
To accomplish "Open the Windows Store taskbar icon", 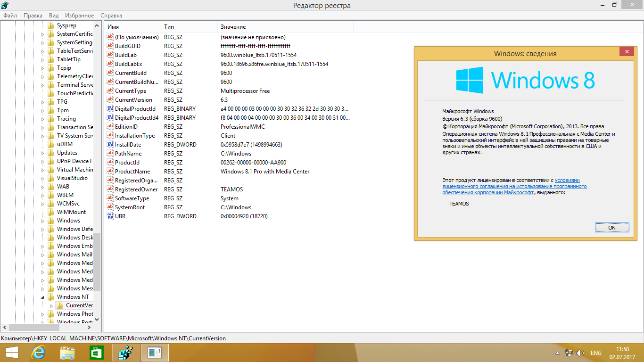I will (x=96, y=353).
